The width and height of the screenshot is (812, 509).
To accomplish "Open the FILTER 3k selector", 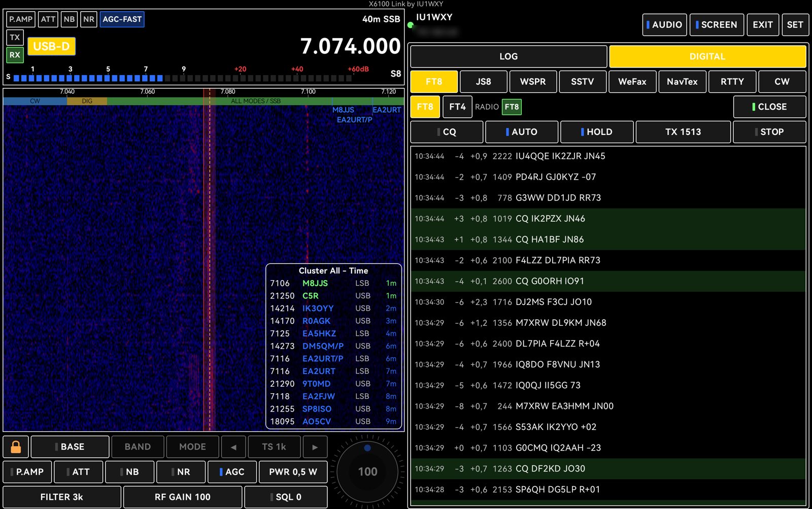I will 62,497.
